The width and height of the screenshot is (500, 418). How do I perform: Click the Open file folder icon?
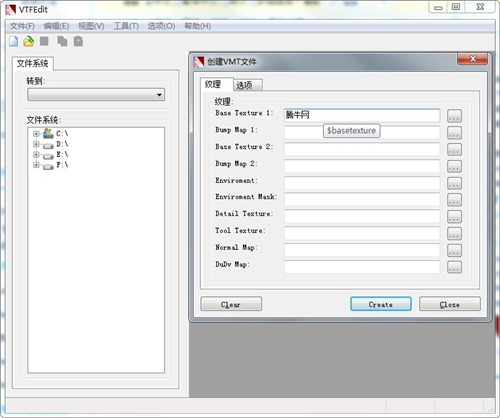coord(29,41)
